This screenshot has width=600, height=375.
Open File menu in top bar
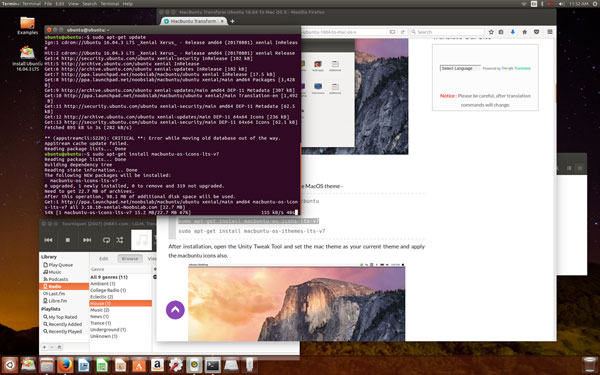(x=48, y=3)
